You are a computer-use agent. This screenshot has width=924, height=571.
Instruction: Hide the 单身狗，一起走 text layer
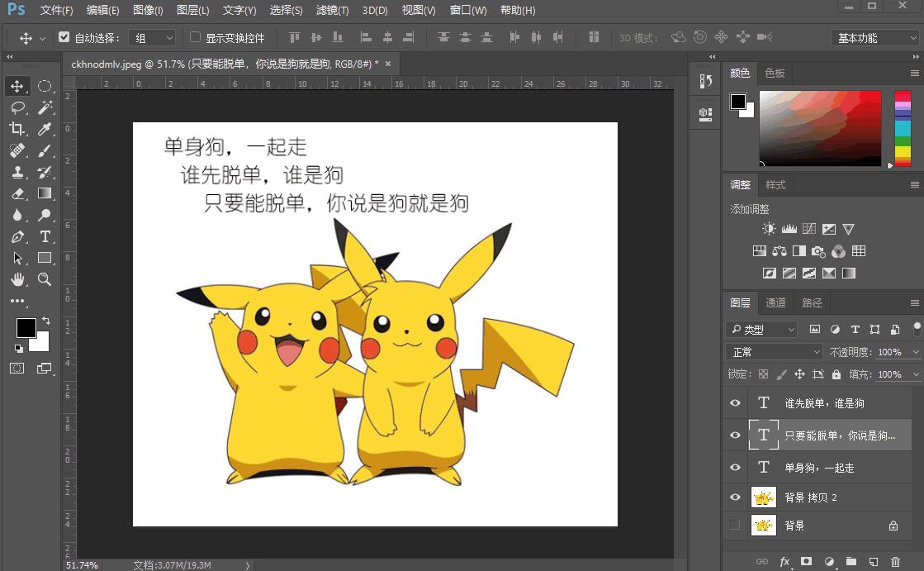coord(735,468)
